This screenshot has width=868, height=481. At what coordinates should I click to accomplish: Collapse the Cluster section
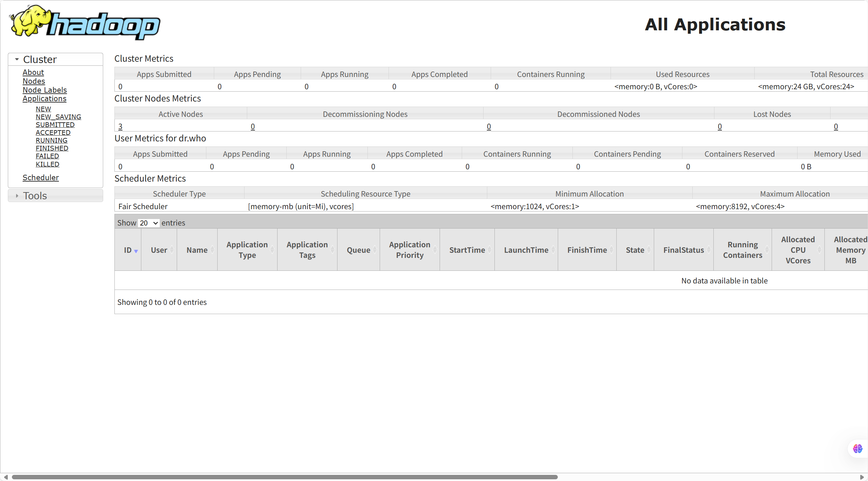click(x=17, y=59)
